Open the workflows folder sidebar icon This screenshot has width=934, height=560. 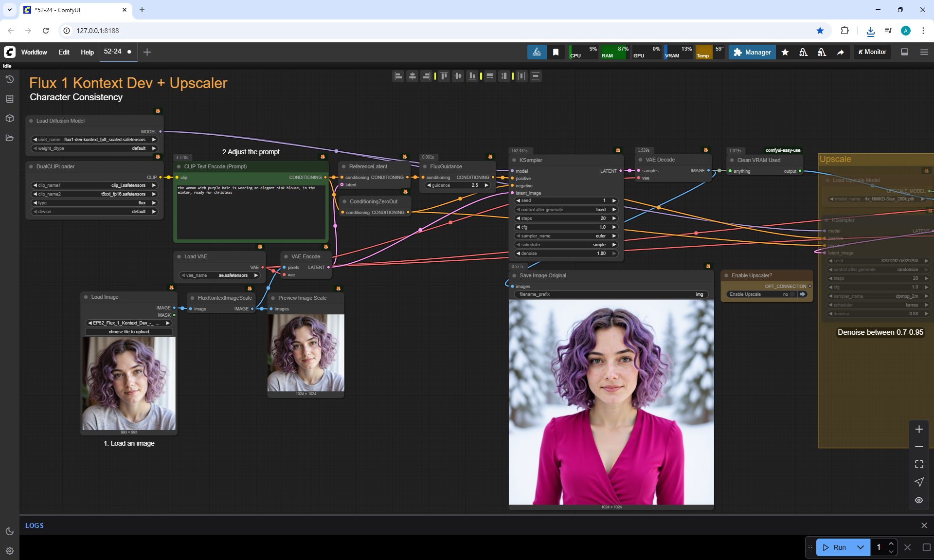pos(10,138)
